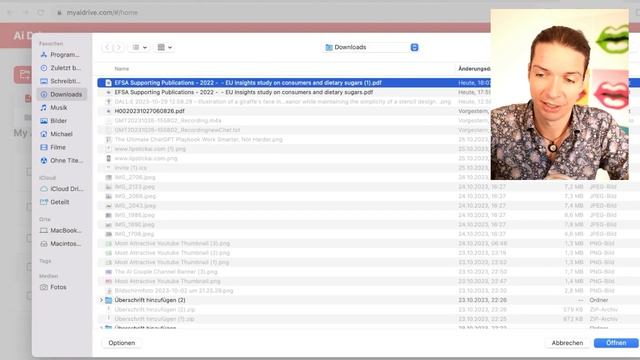640x360 pixels.
Task: Select the MacBook location
Action: tap(61, 230)
